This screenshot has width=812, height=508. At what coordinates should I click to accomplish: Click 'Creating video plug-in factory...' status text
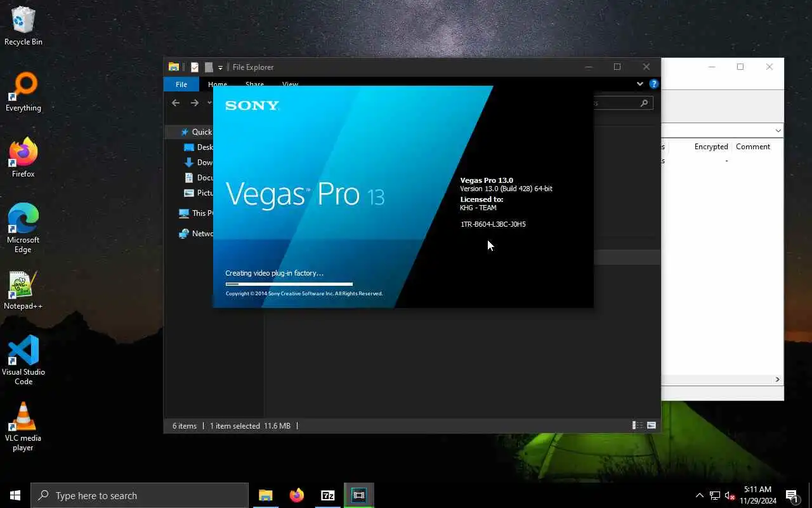coord(274,273)
